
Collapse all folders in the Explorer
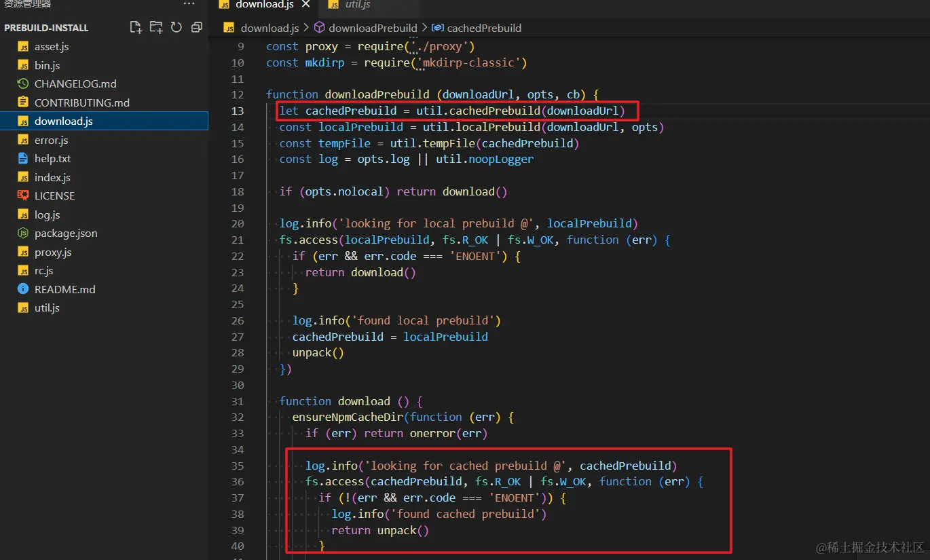point(196,27)
